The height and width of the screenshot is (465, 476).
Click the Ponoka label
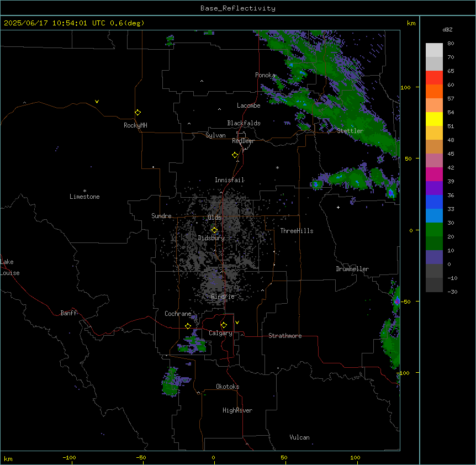[x=265, y=75]
